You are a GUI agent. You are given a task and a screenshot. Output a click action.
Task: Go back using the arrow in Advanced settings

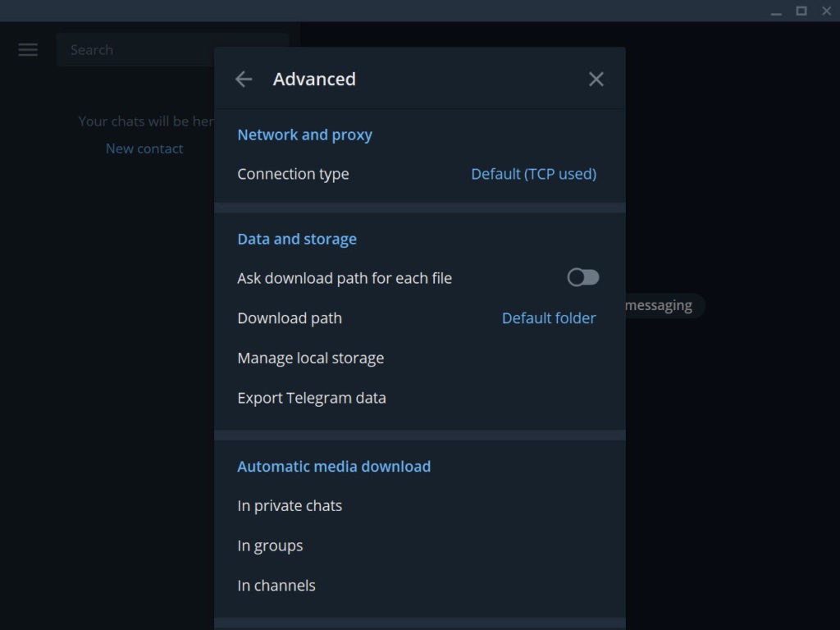[243, 79]
